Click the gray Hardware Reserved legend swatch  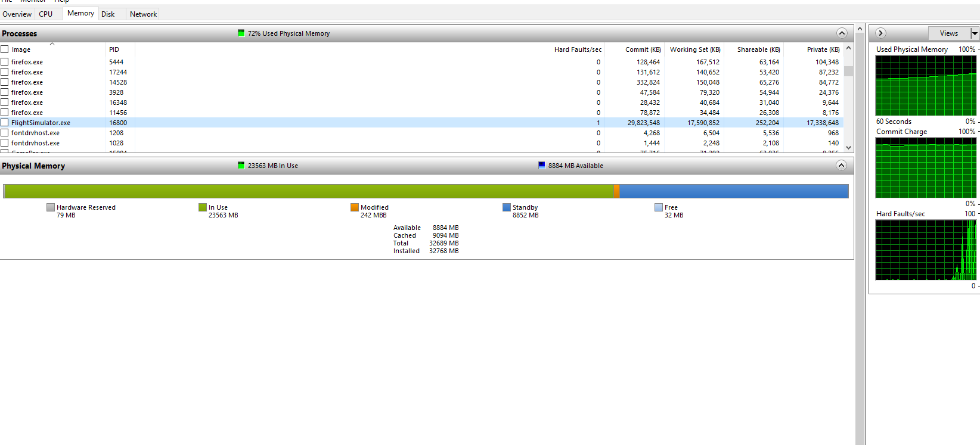pos(51,207)
